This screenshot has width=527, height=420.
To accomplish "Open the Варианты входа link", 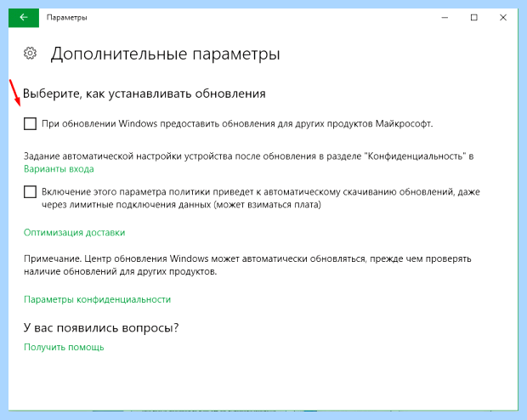I will (x=59, y=169).
